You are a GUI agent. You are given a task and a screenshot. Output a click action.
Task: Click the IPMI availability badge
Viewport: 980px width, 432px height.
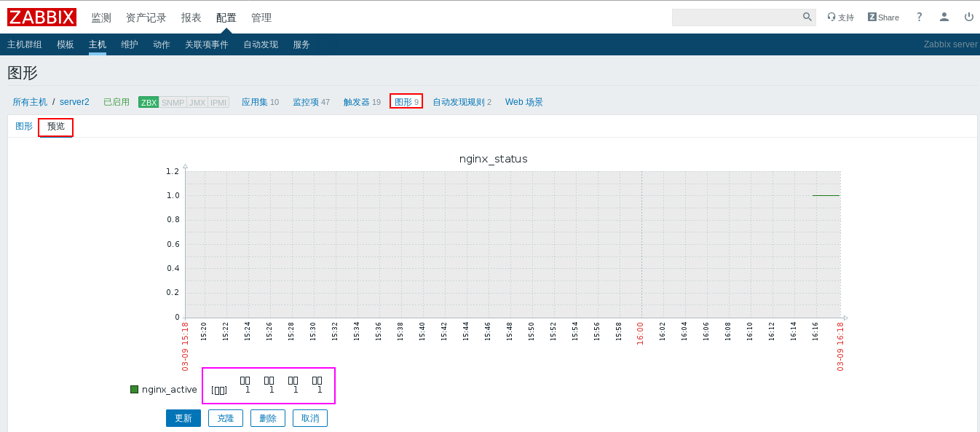pos(218,102)
